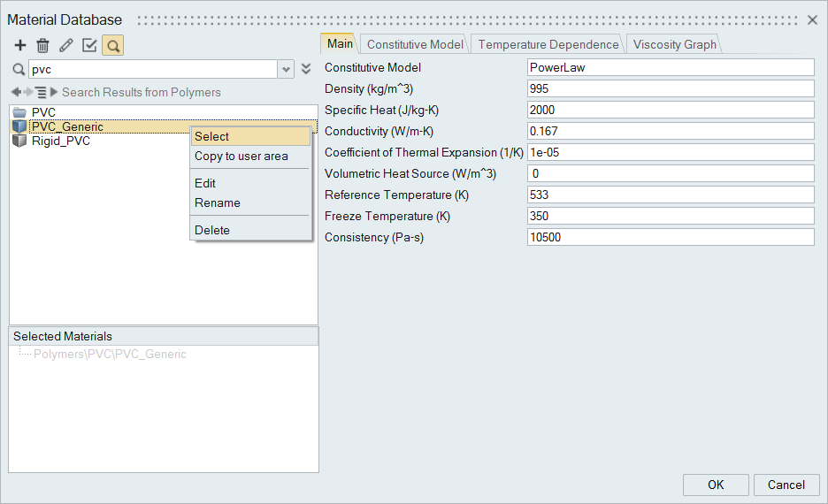Click the back navigation arrow

tap(16, 92)
